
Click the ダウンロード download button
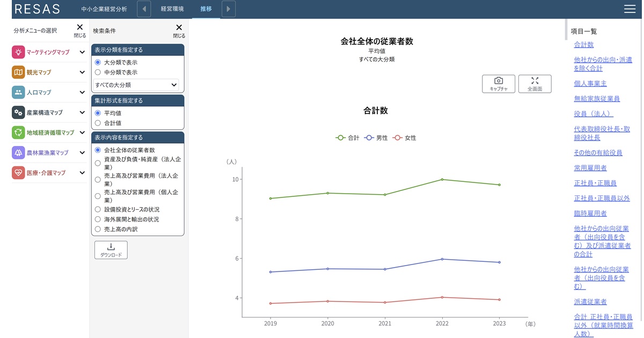pos(111,250)
